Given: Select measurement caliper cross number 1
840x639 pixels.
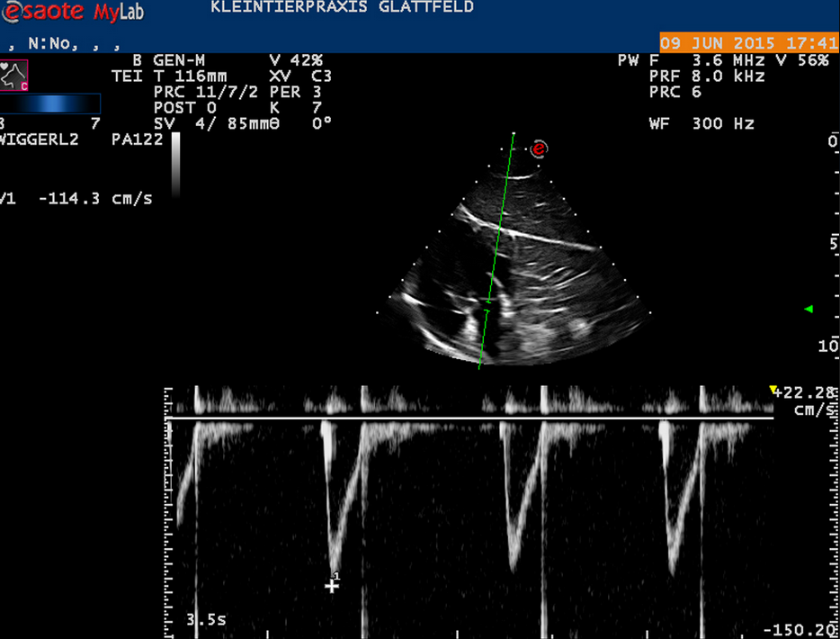Looking at the screenshot, I should (x=332, y=585).
